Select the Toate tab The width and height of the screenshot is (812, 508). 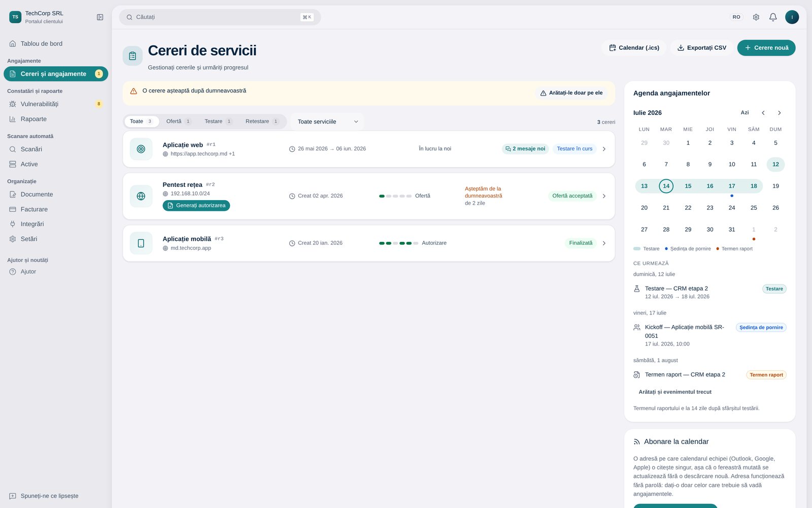pyautogui.click(x=142, y=121)
